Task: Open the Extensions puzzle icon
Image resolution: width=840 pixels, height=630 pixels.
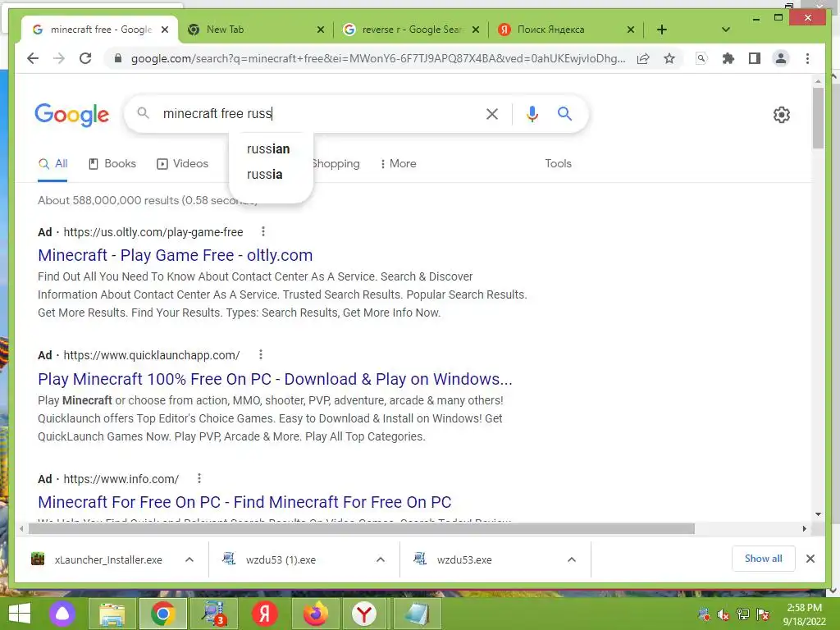Action: point(728,58)
